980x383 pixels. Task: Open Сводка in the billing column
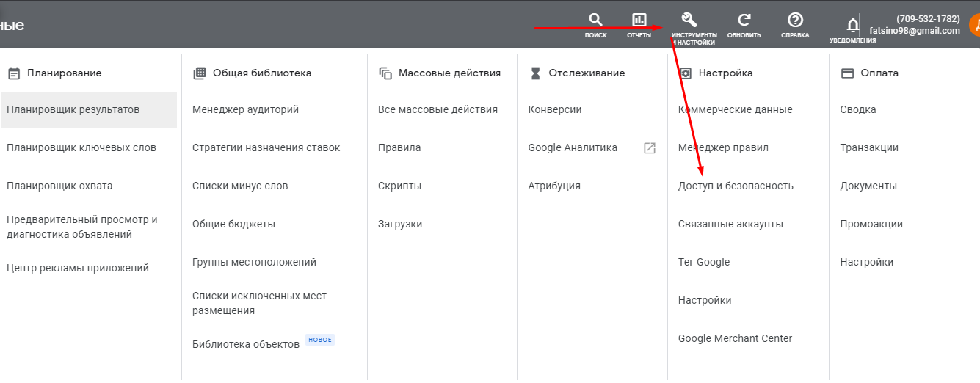pos(857,110)
